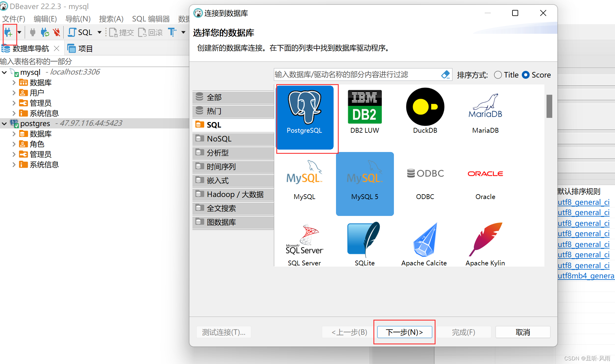The width and height of the screenshot is (615, 364).
Task: Click the eraser icon to clear the filter
Action: pos(445,74)
